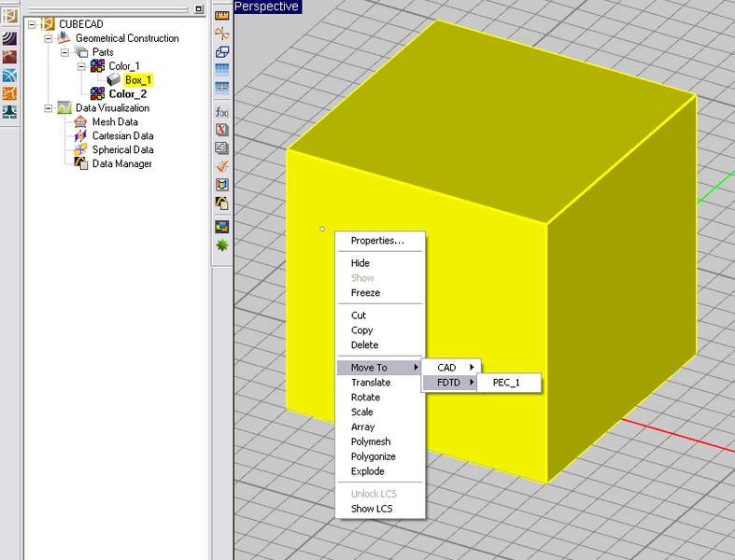Open the CAD submenu under Move To
The width and height of the screenshot is (735, 560).
tap(448, 368)
